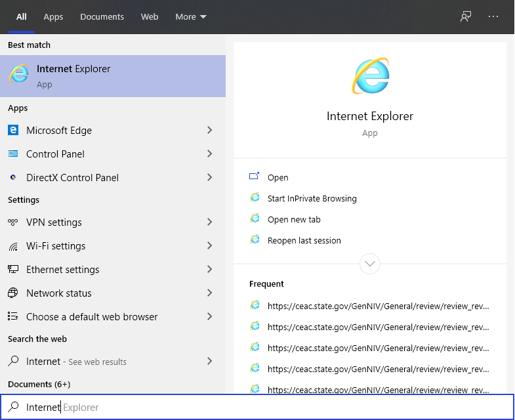The width and height of the screenshot is (515, 420).
Task: Click the Control Panel icon
Action: click(x=13, y=154)
